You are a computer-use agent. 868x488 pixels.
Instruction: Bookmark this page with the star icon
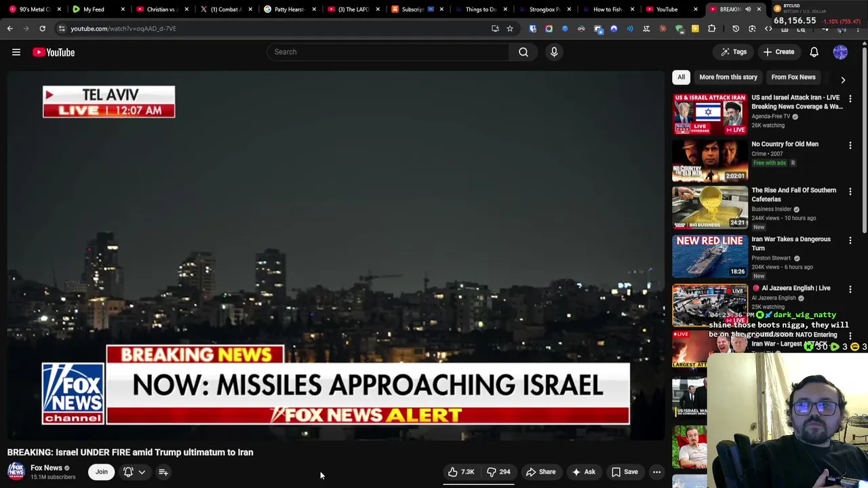[x=510, y=28]
